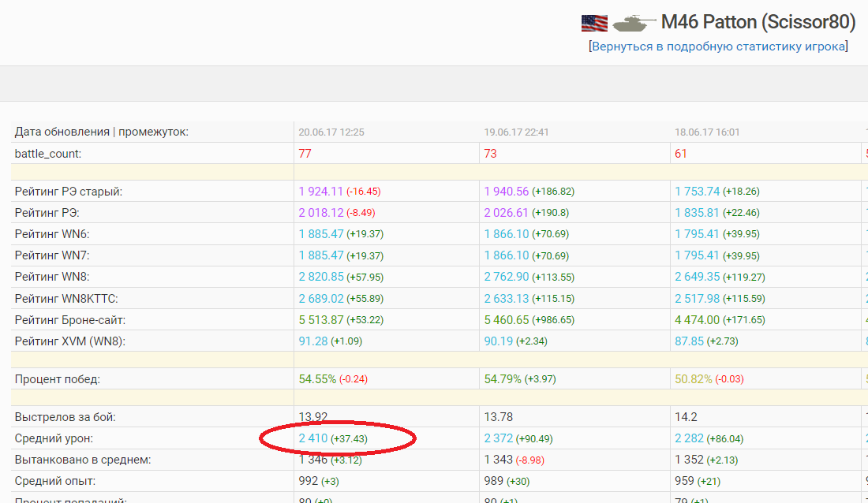Click the Процент побед row label
868x503 pixels.
[x=58, y=379]
